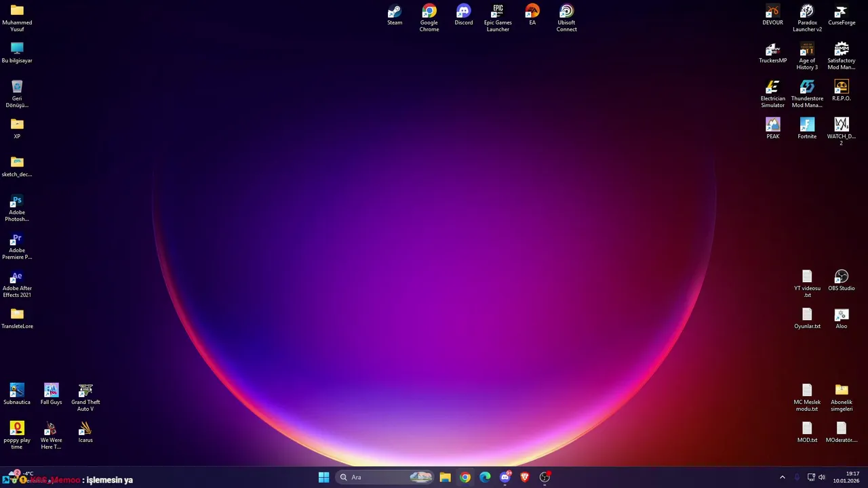Image resolution: width=868 pixels, height=488 pixels.
Task: Open the EA app desktop shortcut
Action: point(532,15)
